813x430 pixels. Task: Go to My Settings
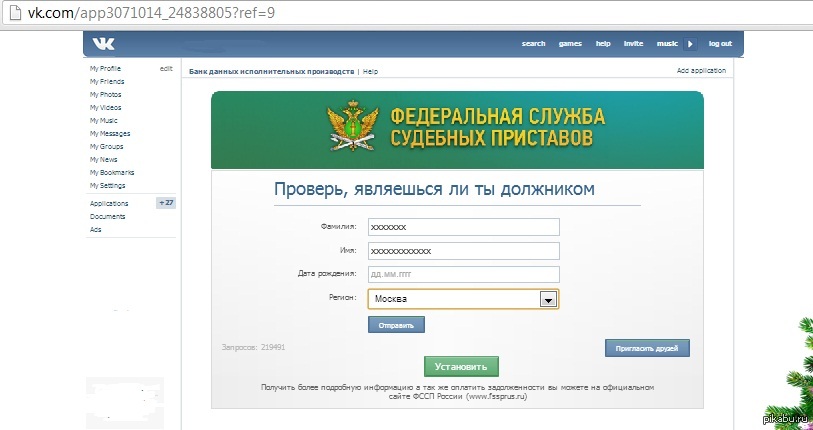coord(107,185)
